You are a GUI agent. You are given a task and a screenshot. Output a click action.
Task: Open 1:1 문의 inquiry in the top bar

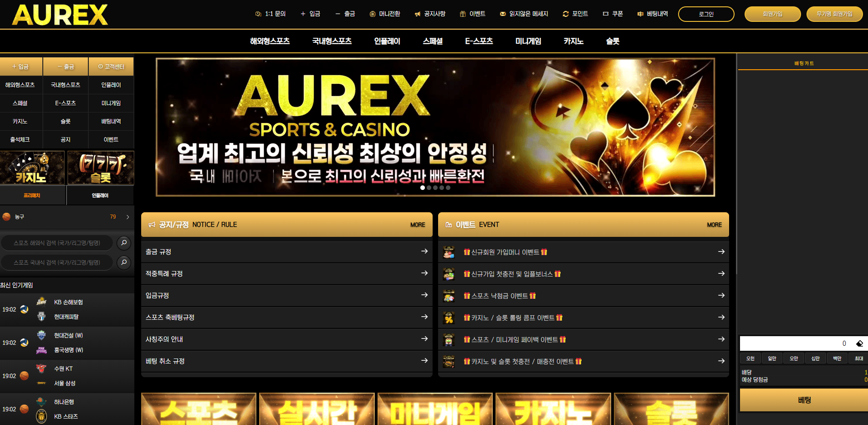271,14
